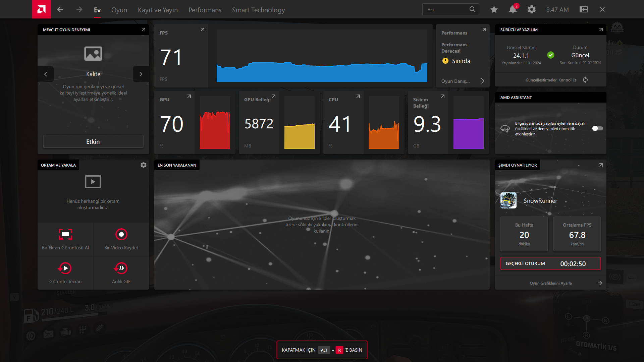Show next game experience profile
Screen dimensions: 644x362
click(141, 74)
